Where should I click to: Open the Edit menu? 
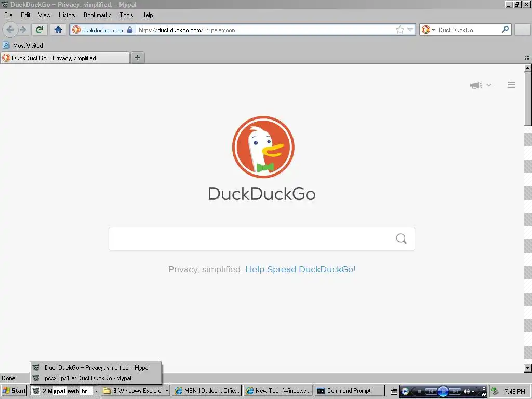[25, 15]
